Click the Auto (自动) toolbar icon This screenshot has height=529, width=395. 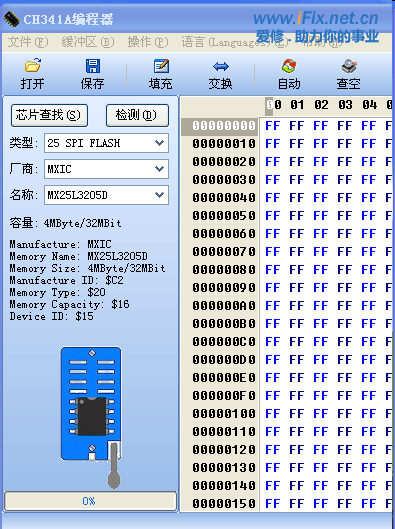point(289,66)
